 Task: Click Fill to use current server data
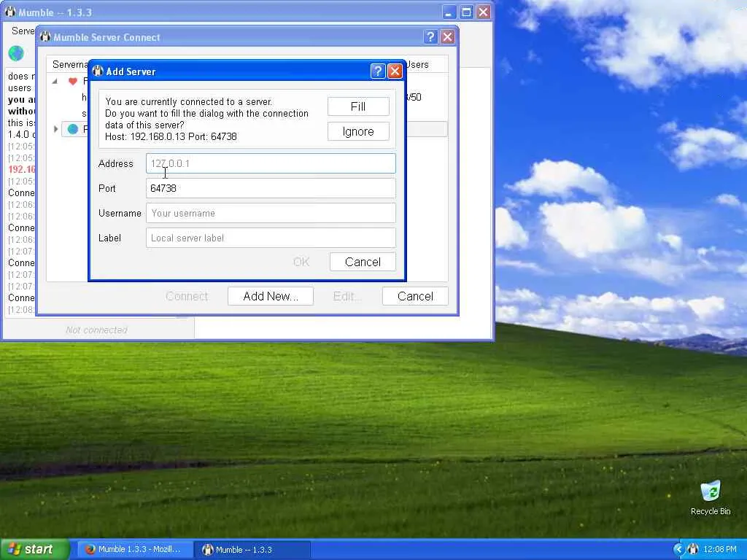(x=358, y=106)
